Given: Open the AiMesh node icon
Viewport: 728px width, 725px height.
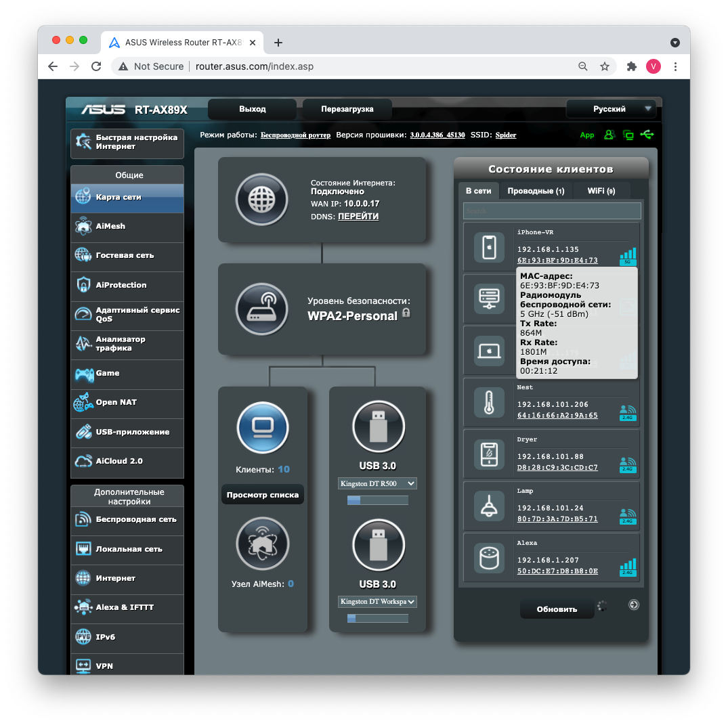Looking at the screenshot, I should tap(263, 544).
